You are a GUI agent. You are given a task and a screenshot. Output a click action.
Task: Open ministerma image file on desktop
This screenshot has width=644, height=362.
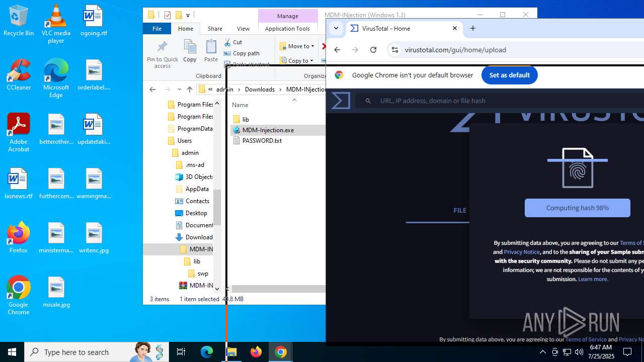(x=56, y=238)
